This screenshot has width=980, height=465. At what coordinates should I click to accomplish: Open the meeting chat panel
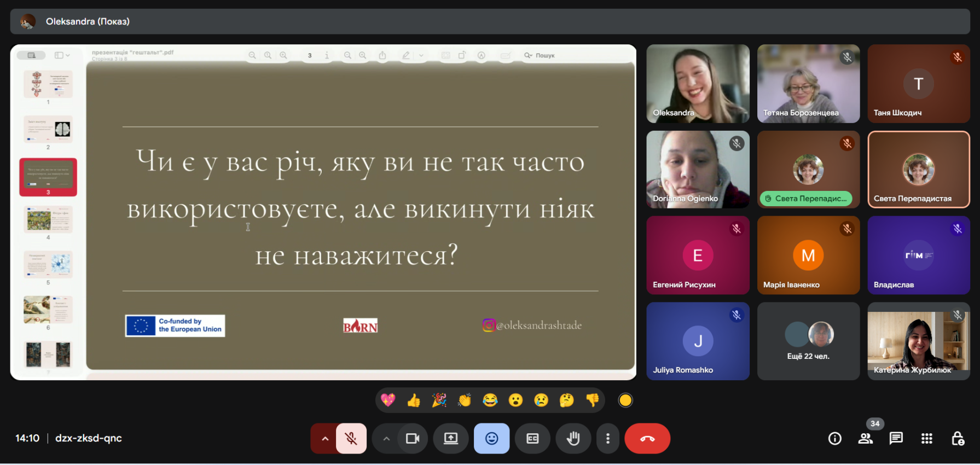(x=896, y=438)
